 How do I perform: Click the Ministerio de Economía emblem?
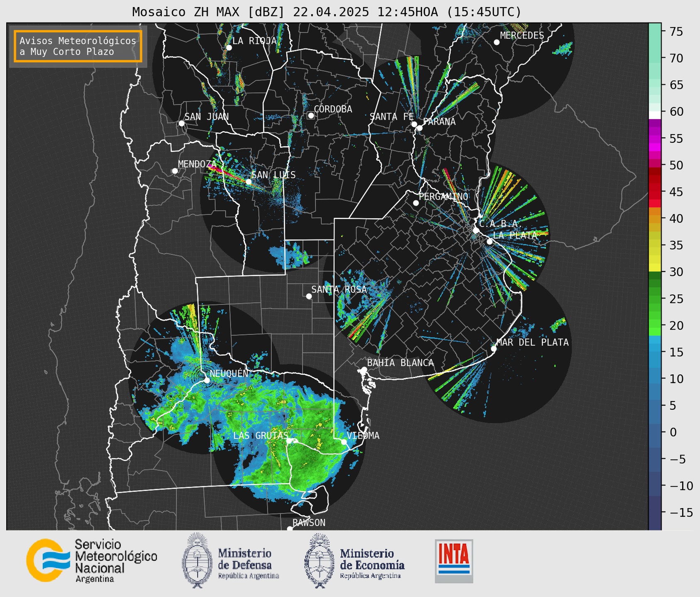tap(319, 560)
